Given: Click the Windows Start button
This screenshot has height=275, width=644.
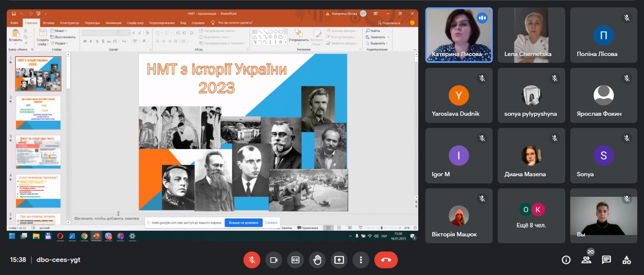Looking at the screenshot, I should [12, 236].
